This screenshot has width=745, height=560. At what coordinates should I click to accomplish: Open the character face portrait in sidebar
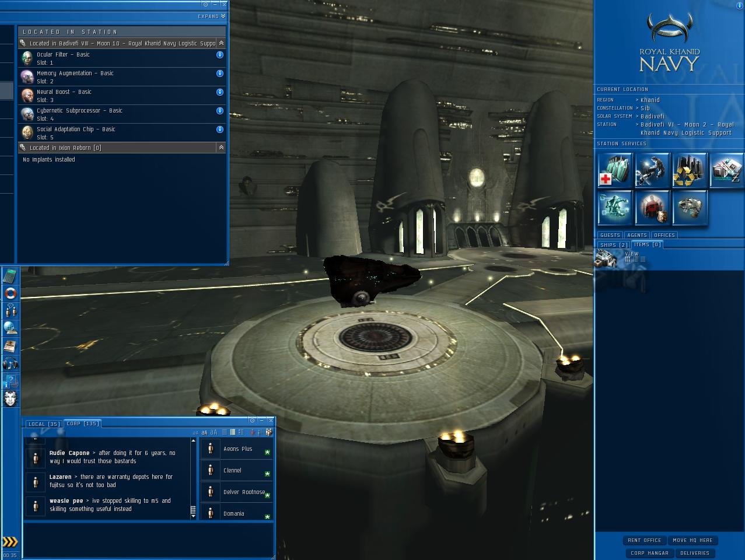pyautogui.click(x=11, y=398)
